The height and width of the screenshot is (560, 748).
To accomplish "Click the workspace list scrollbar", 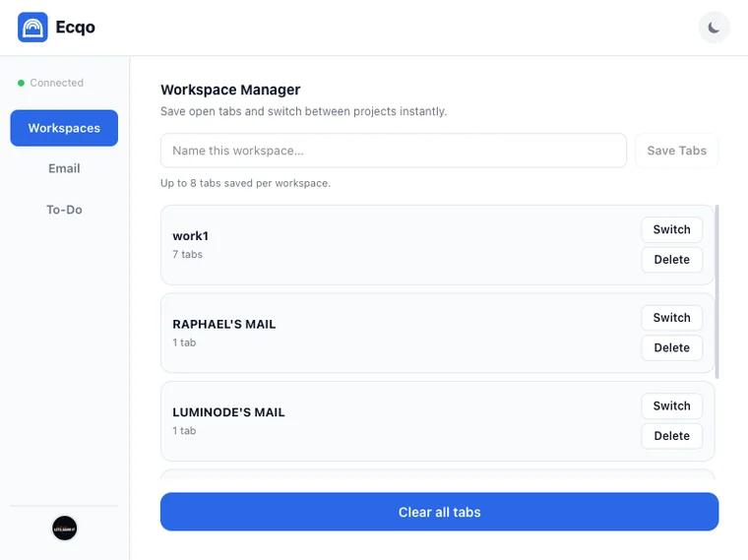I will [717, 292].
